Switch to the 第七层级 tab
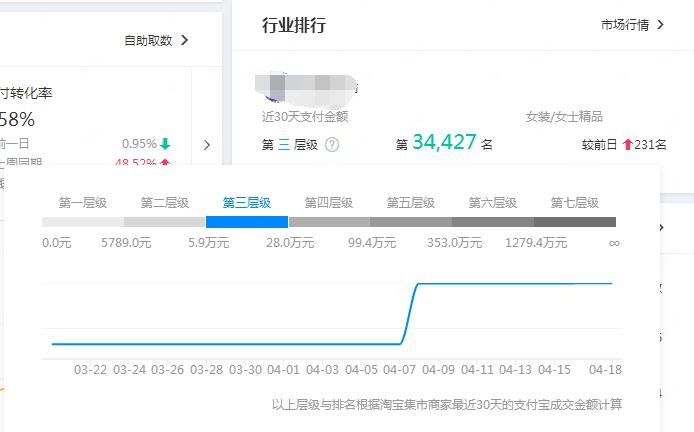Screen dimensions: 694x432 click(575, 203)
